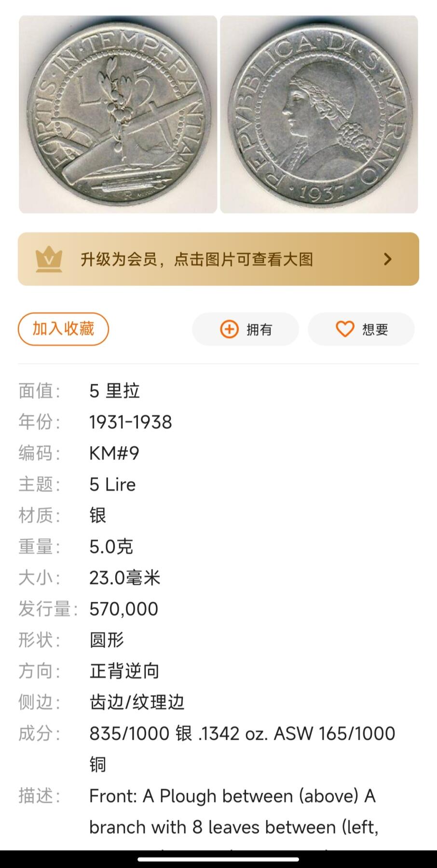Tap the 齿边/纹理边 edge value
The width and height of the screenshot is (437, 868).
tap(137, 702)
